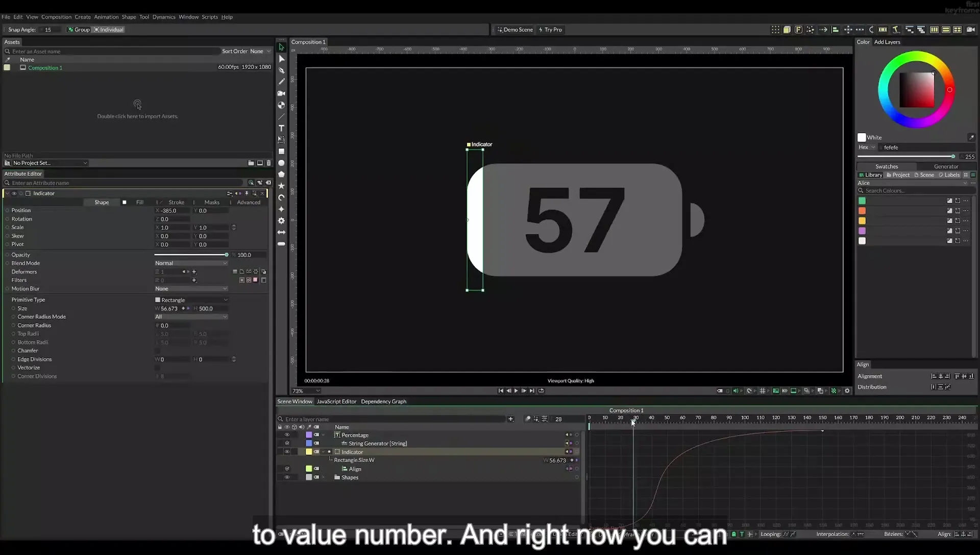The width and height of the screenshot is (980, 555).
Task: Open the Motion Blur dropdown
Action: tap(191, 289)
